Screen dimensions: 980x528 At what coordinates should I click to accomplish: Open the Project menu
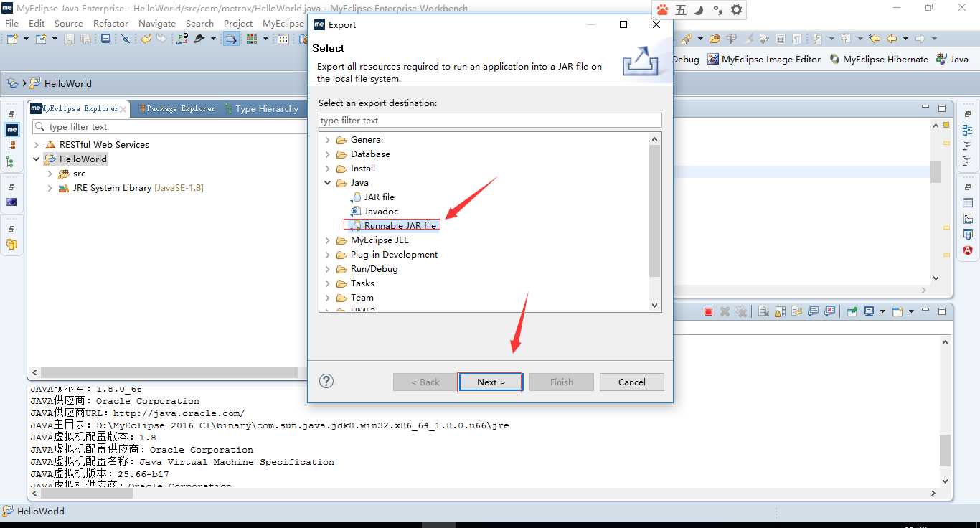point(238,23)
